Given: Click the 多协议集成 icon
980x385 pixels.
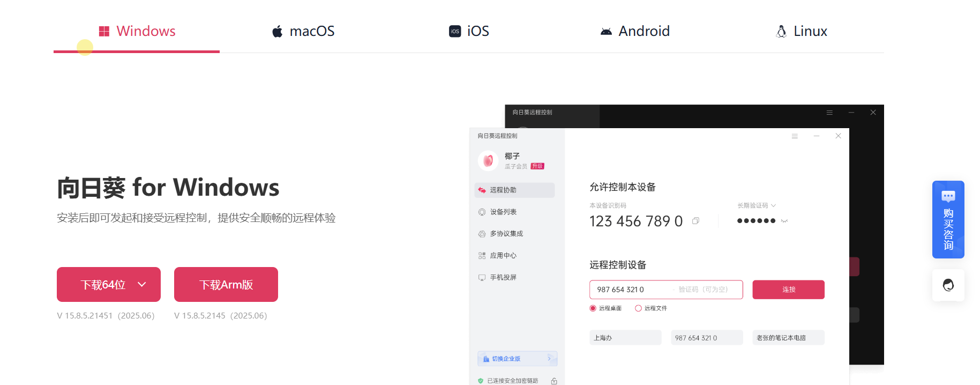Looking at the screenshot, I should coord(482,234).
